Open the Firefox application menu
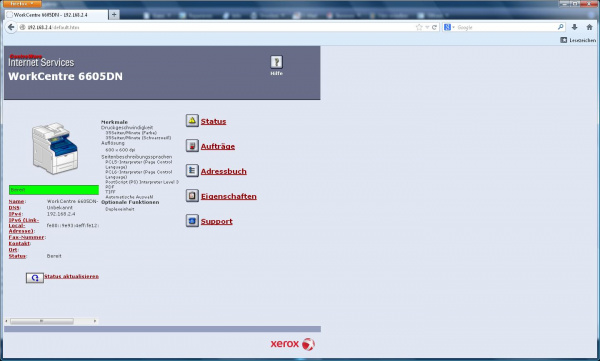The width and height of the screenshot is (600, 361). [22, 3]
